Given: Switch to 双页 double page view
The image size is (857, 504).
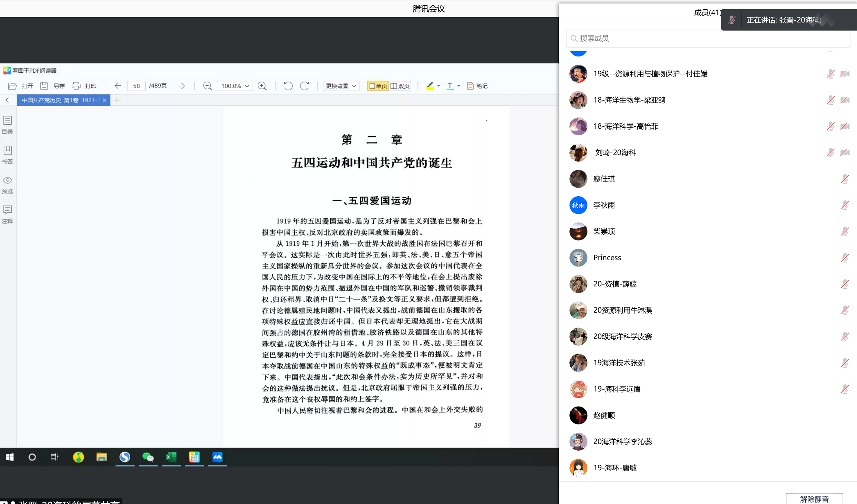Looking at the screenshot, I should tap(400, 86).
